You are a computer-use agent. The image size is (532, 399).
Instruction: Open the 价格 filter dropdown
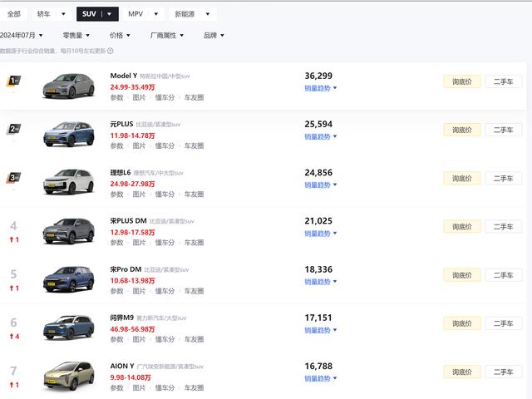tap(120, 35)
